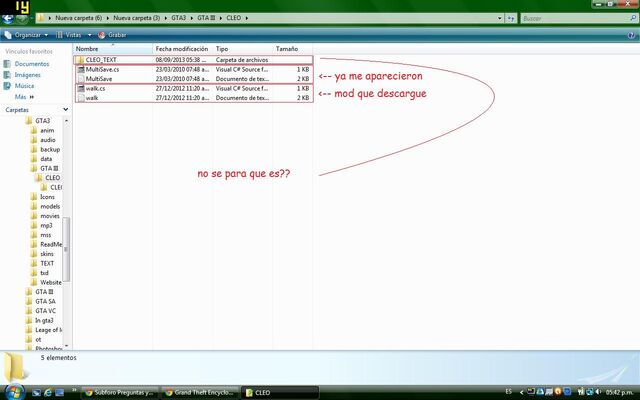
Task: Open the Organizar menu
Action: coord(27,36)
